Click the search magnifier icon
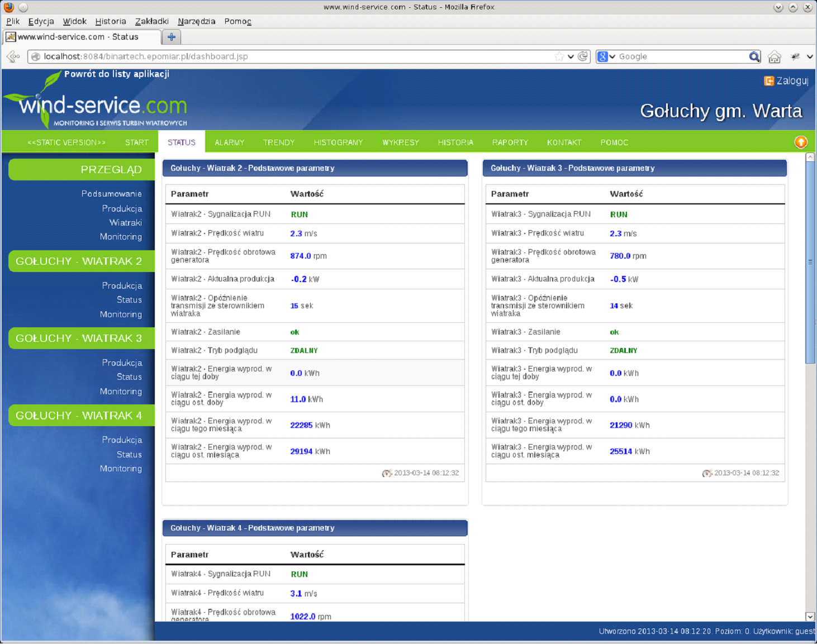The image size is (817, 644). pos(754,56)
